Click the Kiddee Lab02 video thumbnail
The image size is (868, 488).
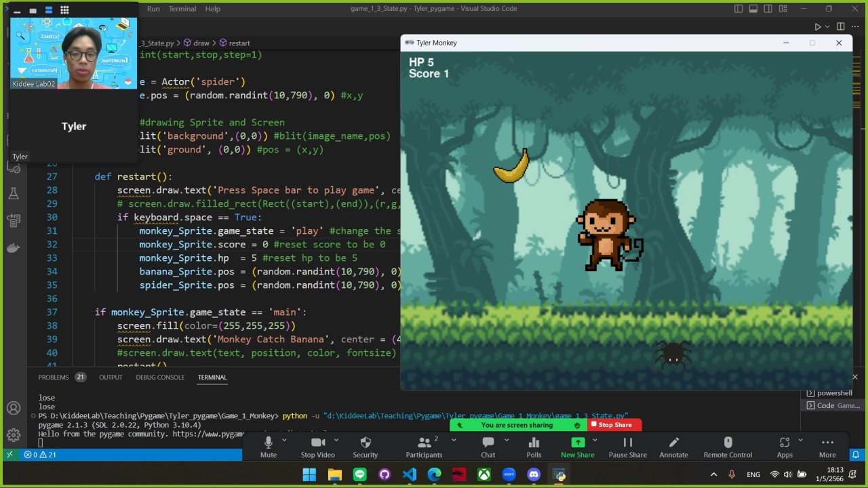(x=73, y=54)
